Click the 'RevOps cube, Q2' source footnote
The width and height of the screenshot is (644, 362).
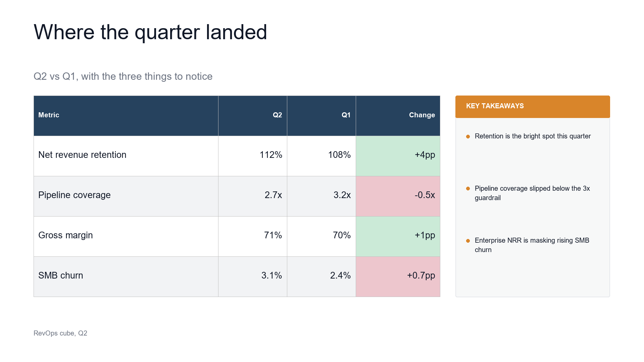click(60, 333)
